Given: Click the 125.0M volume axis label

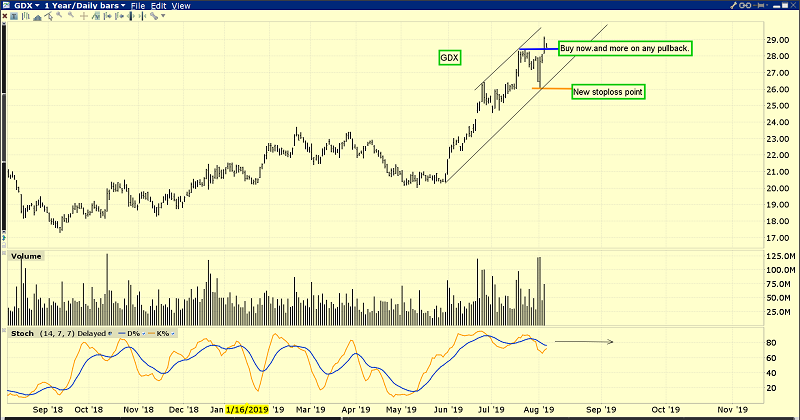Looking at the screenshot, I should [x=781, y=256].
